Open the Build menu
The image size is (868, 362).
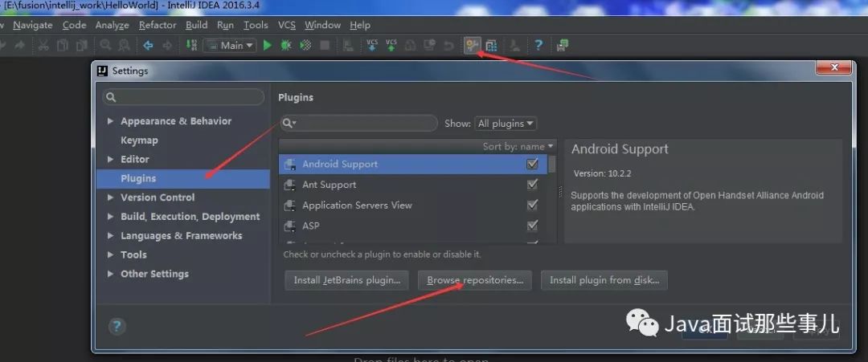point(197,25)
